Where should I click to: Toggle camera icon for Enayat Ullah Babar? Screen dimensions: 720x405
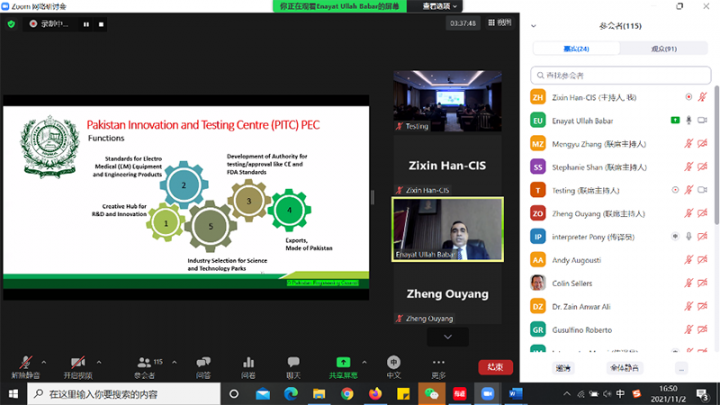702,120
